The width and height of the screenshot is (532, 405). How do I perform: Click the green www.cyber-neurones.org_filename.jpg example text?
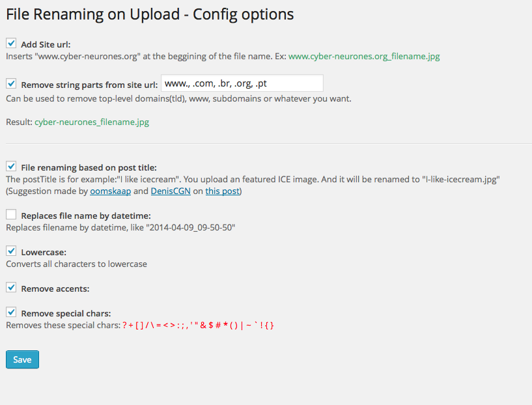pyautogui.click(x=364, y=57)
